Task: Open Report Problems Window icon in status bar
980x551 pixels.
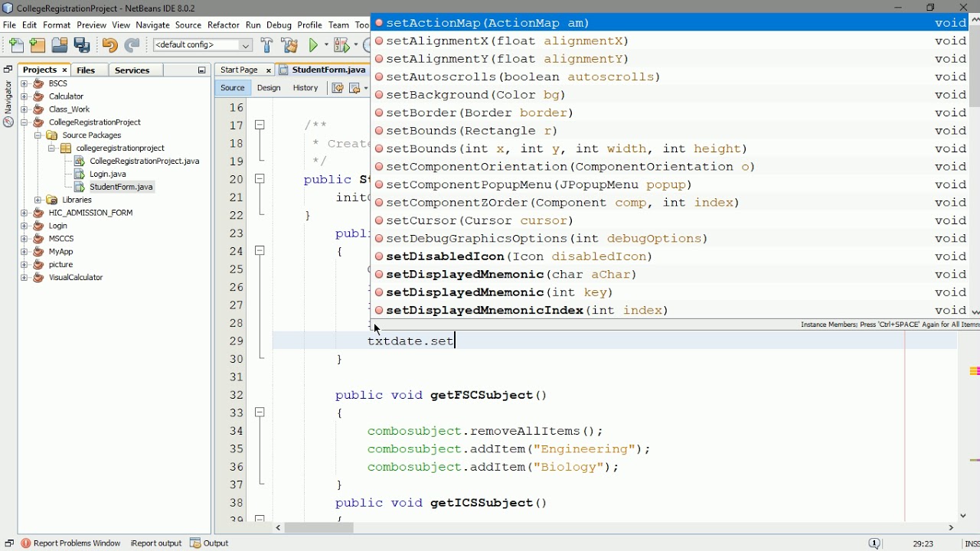Action: pyautogui.click(x=26, y=543)
